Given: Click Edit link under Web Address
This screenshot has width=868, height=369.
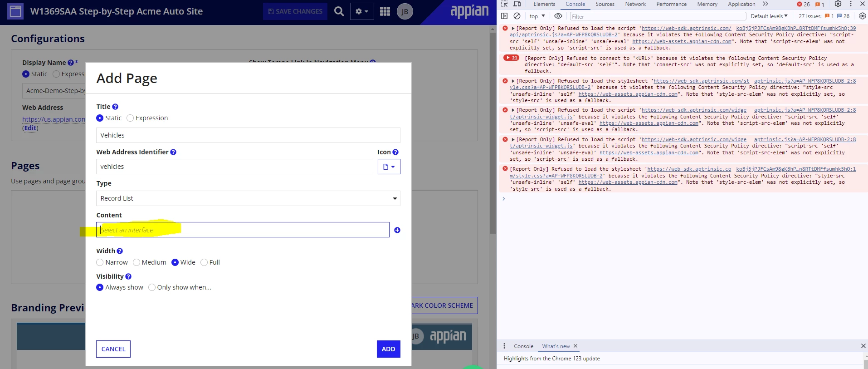Looking at the screenshot, I should tap(30, 128).
